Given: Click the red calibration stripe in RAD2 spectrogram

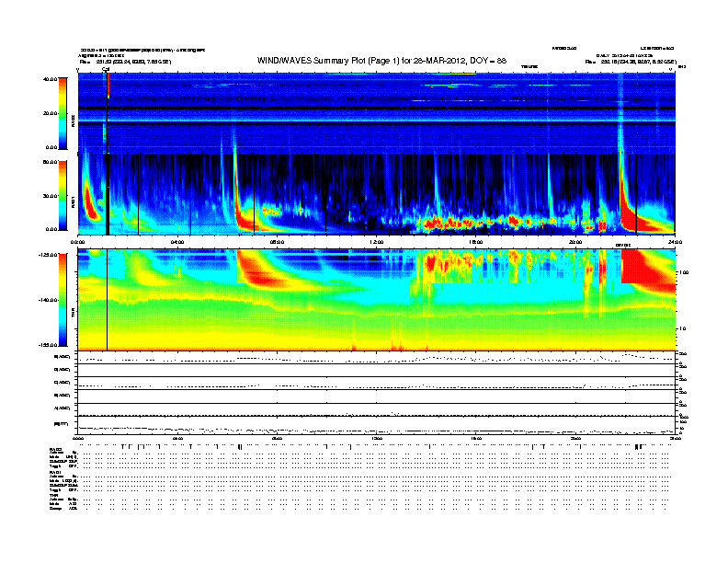Looking at the screenshot, I should 108,85.
